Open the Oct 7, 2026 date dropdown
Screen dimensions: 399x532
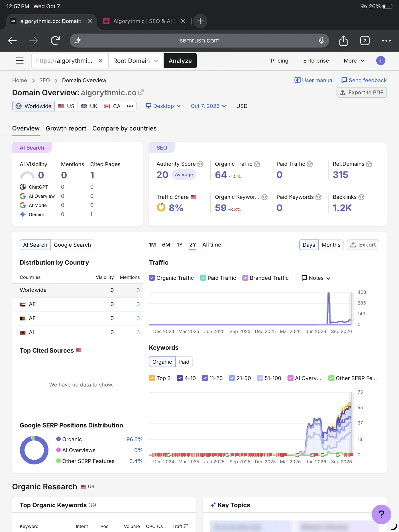208,106
